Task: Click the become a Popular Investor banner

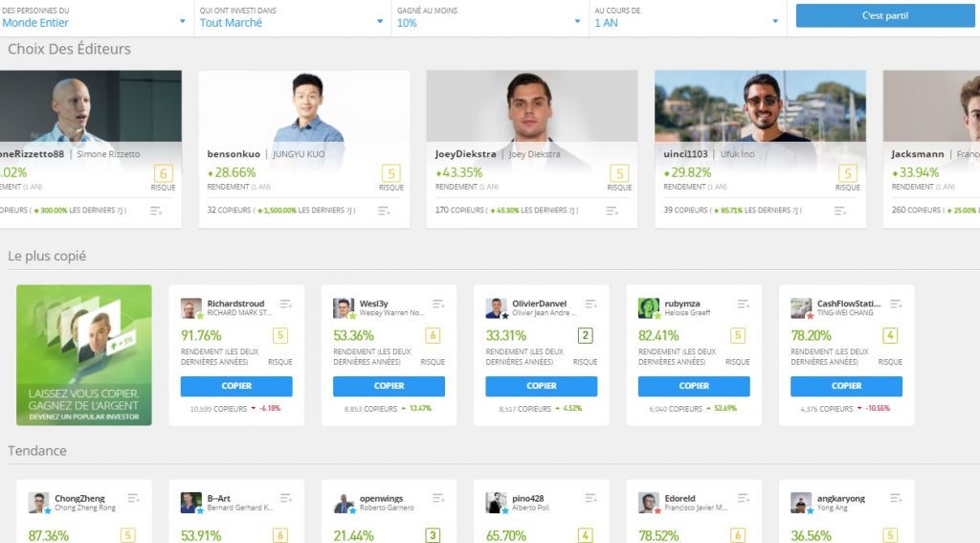Action: [84, 355]
